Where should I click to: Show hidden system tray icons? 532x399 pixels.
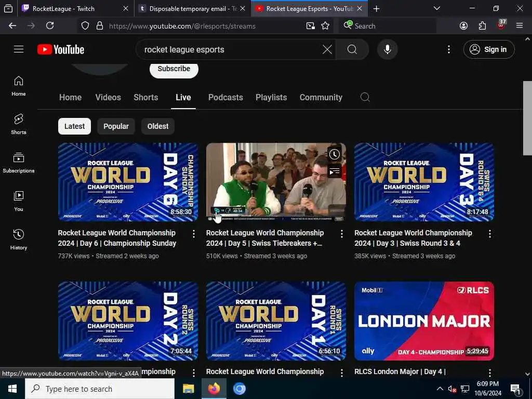click(x=440, y=389)
